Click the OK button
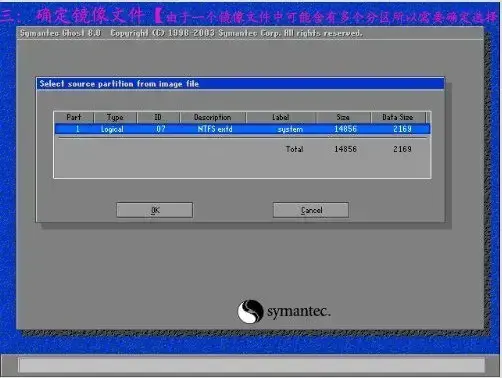 [154, 210]
